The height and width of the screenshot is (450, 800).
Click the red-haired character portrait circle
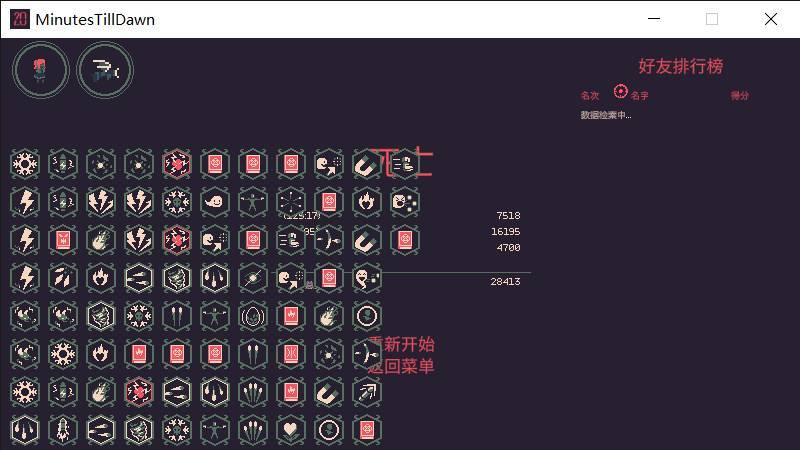41,70
